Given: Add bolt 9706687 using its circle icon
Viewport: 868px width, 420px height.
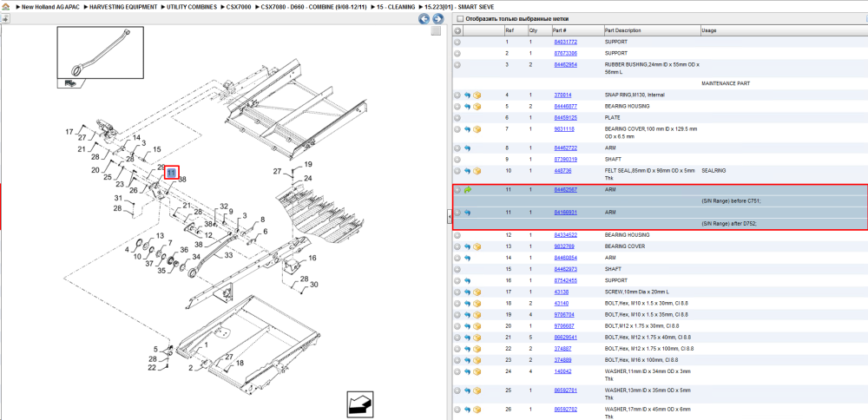Looking at the screenshot, I should [x=457, y=326].
